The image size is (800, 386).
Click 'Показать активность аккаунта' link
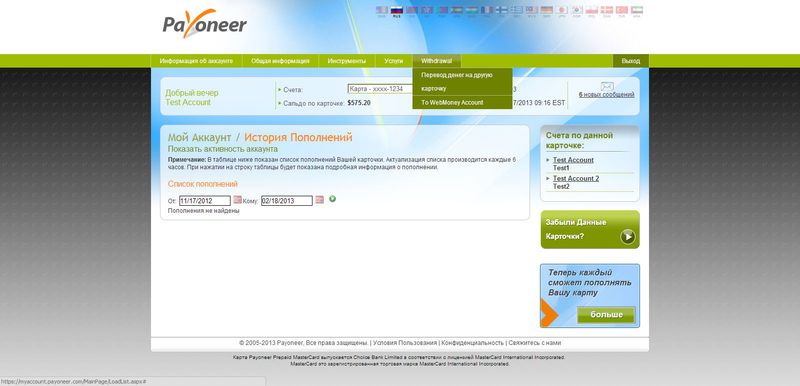[223, 149]
